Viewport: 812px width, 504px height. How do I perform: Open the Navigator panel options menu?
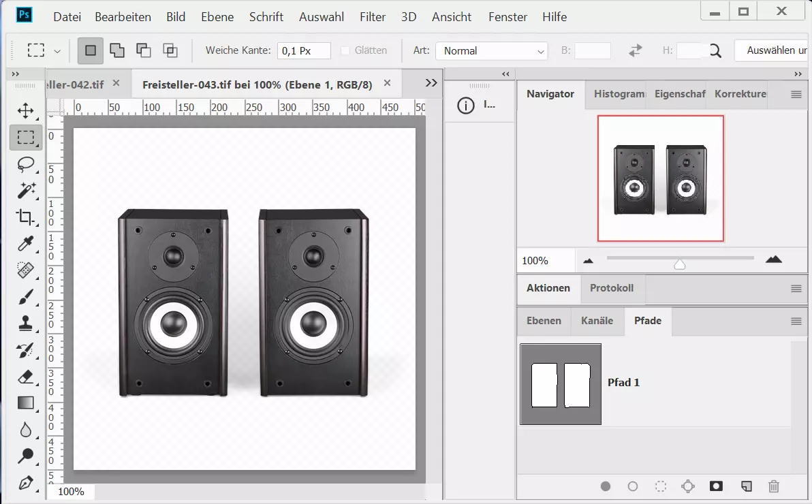pos(796,95)
